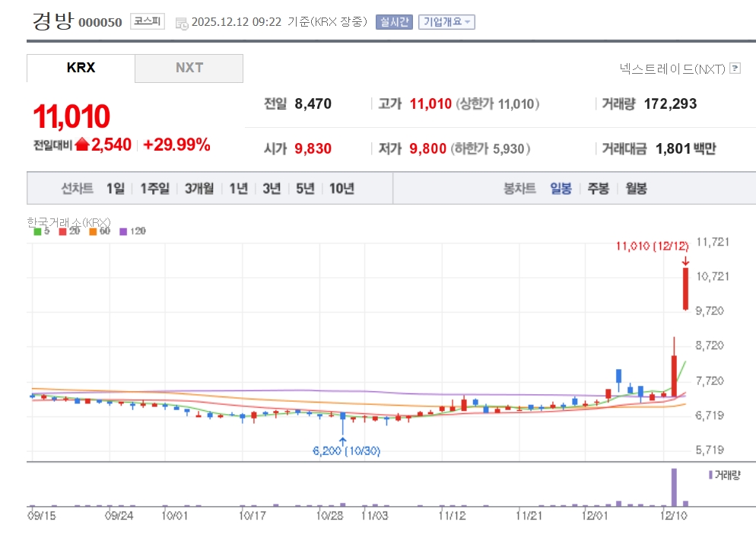
Task: Select the 10년 line chart range
Action: [x=341, y=189]
